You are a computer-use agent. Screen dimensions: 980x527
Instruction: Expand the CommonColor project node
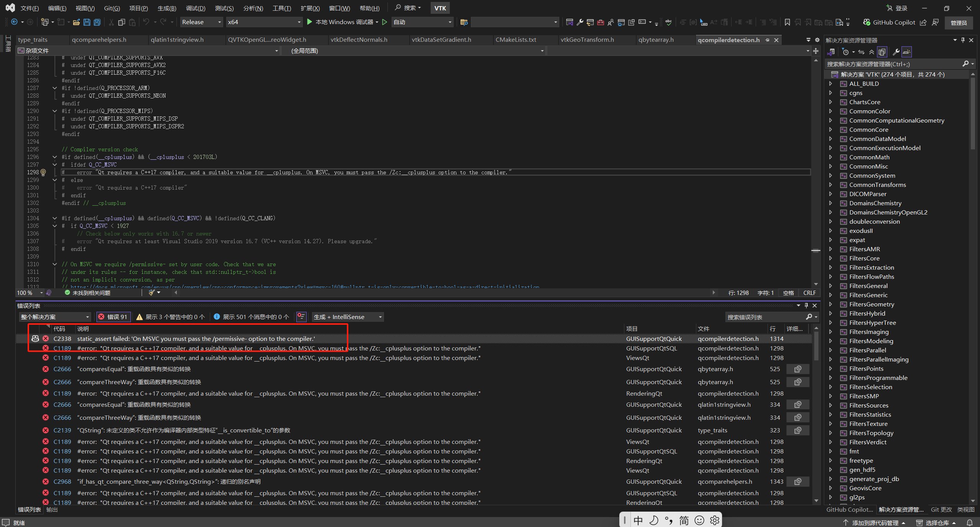click(x=831, y=111)
